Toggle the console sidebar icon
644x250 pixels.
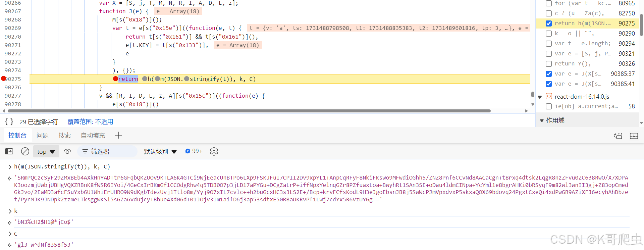(x=9, y=152)
